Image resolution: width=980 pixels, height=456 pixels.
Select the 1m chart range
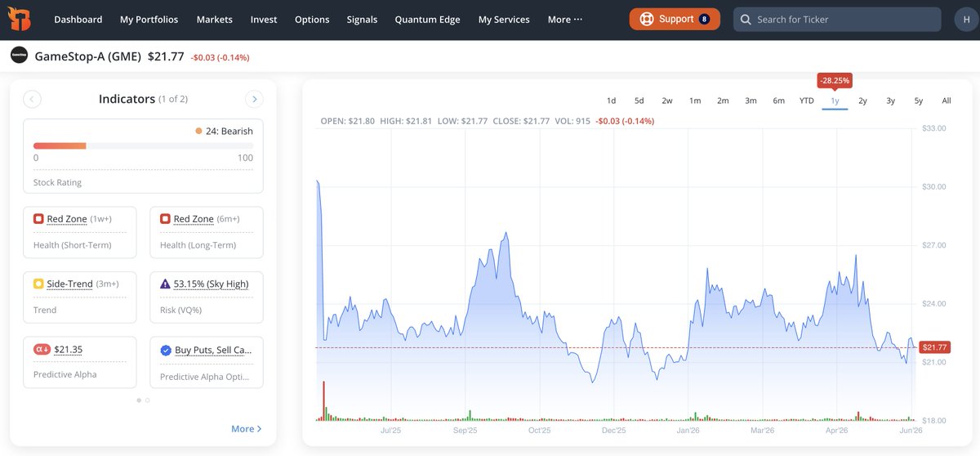(695, 101)
